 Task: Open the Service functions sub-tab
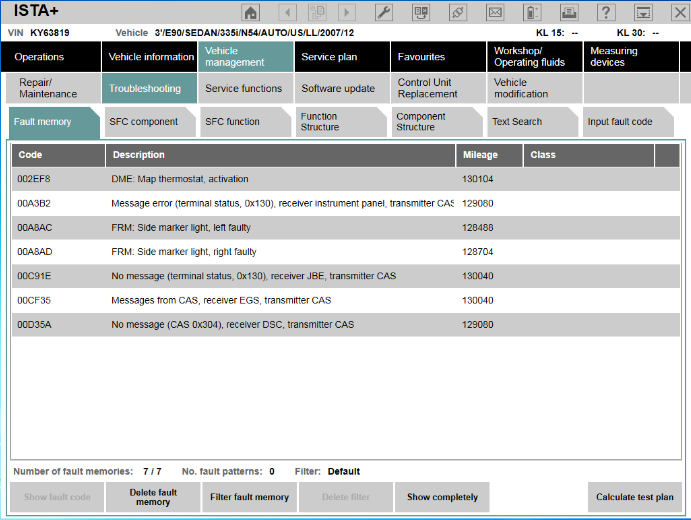246,88
